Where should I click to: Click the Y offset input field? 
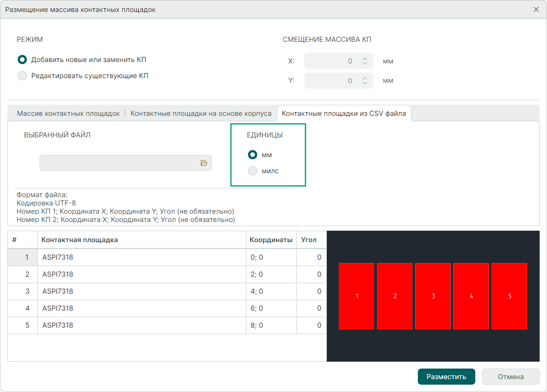pyautogui.click(x=331, y=81)
